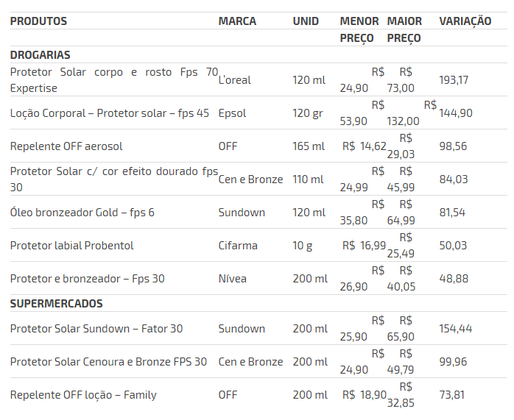Click the 154,44 variation value
514x420 pixels.
[x=455, y=329]
